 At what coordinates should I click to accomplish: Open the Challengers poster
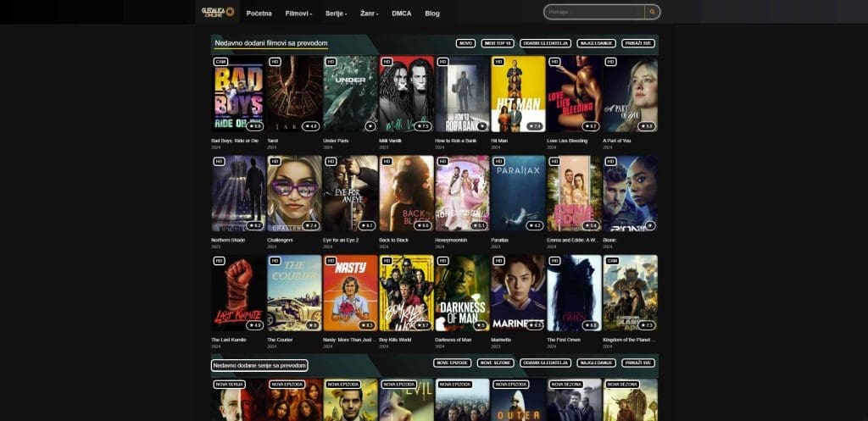(294, 193)
